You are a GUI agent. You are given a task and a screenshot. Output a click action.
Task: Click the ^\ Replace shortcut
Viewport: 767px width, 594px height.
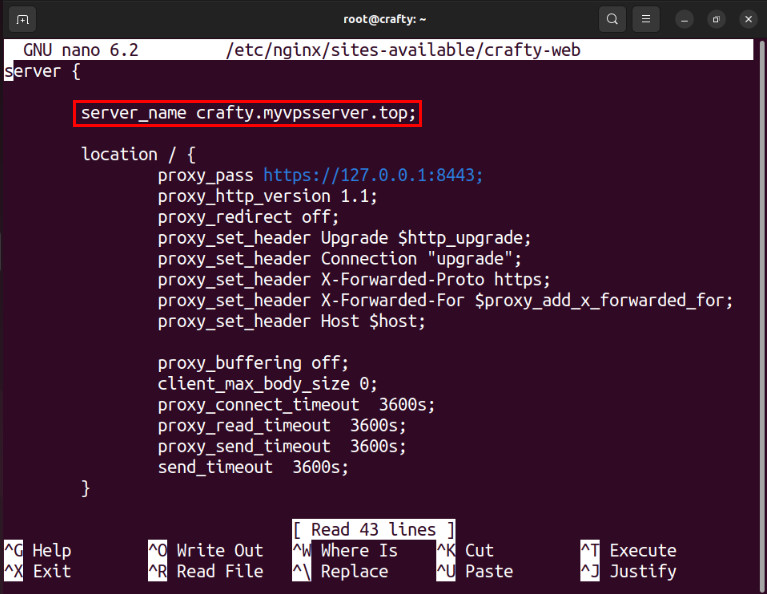click(x=340, y=571)
